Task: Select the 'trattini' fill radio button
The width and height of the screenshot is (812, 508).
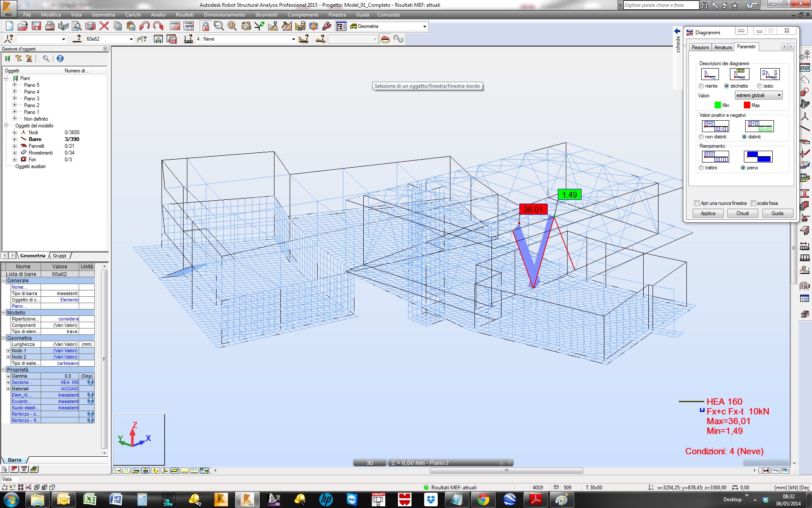Action: click(701, 168)
